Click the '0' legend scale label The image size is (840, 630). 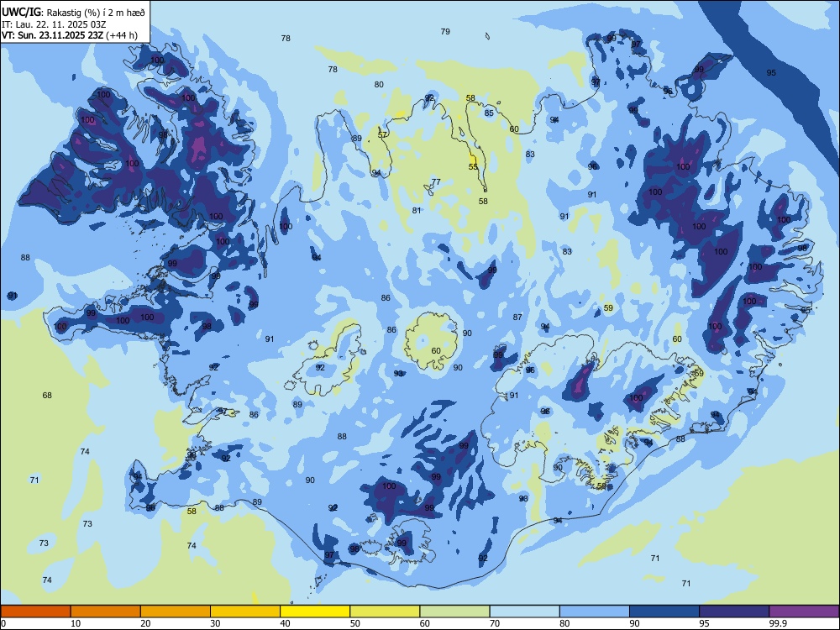pyautogui.click(x=3, y=623)
